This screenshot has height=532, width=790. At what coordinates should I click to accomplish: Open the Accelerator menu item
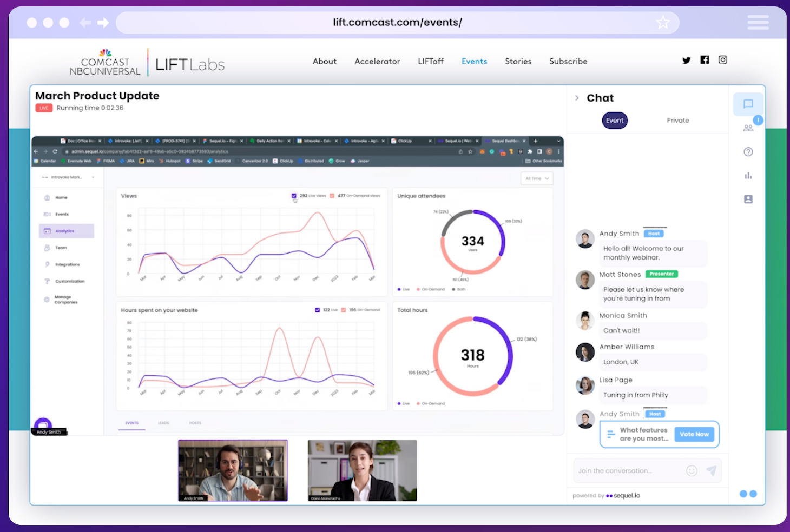tap(377, 62)
